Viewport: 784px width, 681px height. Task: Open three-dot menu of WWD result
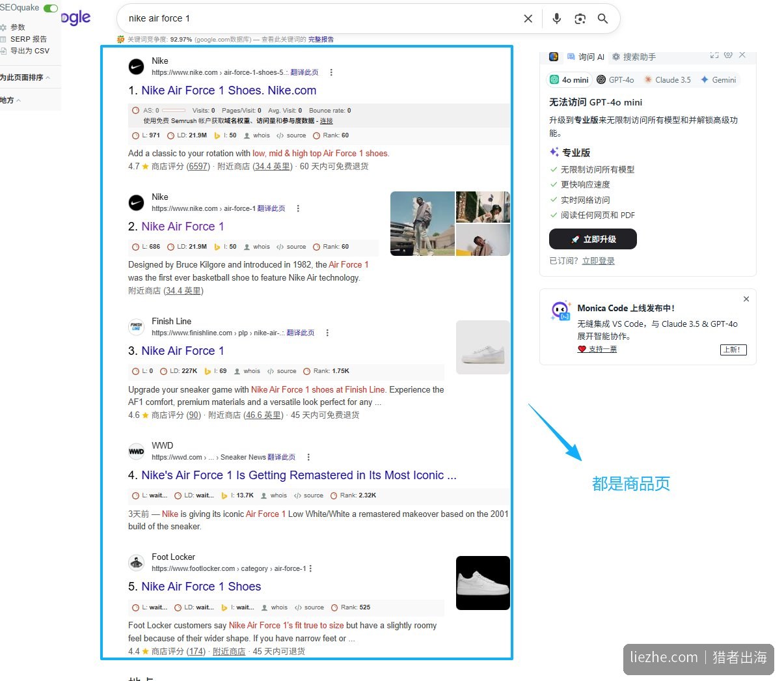pos(308,457)
